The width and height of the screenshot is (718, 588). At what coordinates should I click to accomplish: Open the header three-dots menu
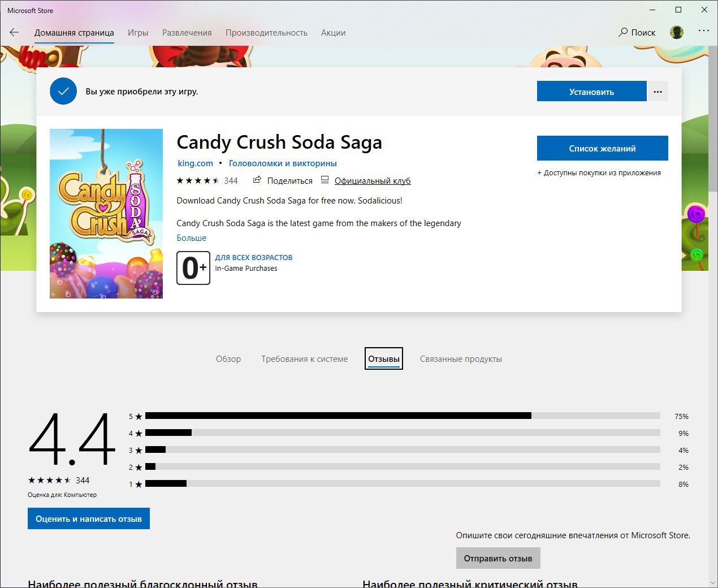point(703,31)
